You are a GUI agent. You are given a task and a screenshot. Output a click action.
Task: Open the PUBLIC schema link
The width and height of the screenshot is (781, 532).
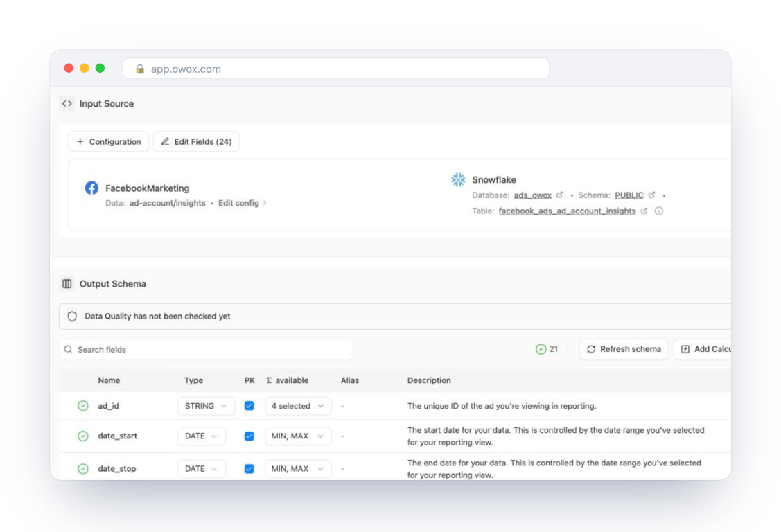tap(629, 195)
